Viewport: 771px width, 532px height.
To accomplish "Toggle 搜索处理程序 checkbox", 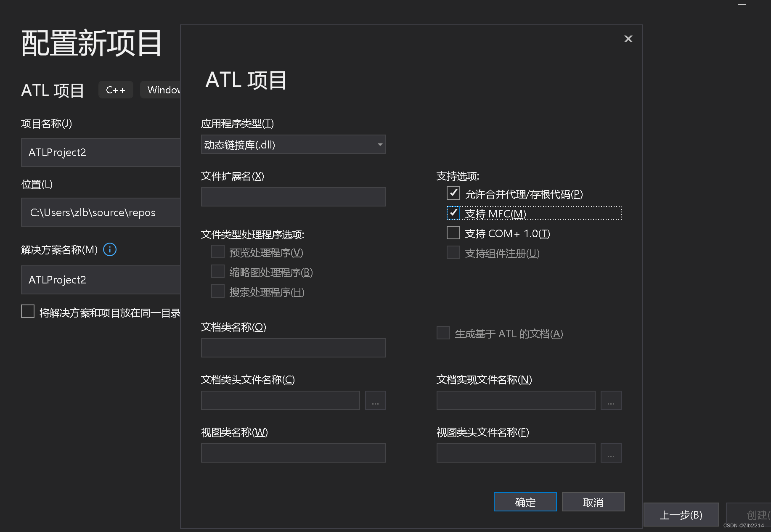I will 217,291.
